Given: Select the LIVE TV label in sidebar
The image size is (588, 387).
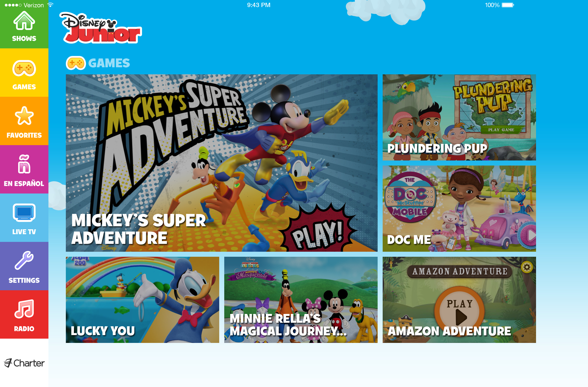Looking at the screenshot, I should click(24, 232).
